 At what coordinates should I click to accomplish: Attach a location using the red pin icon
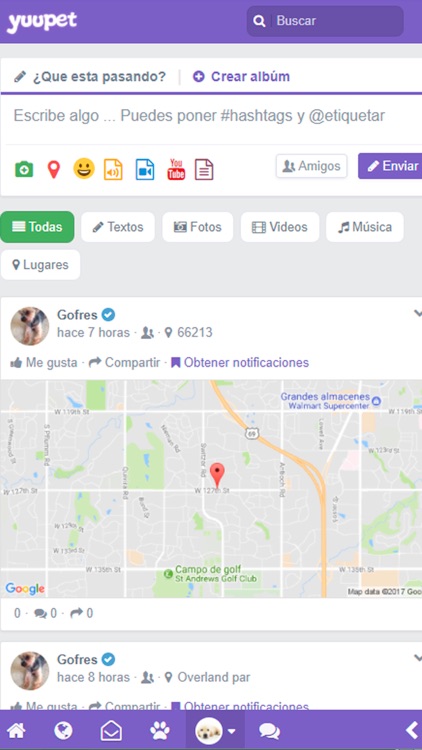tap(54, 170)
